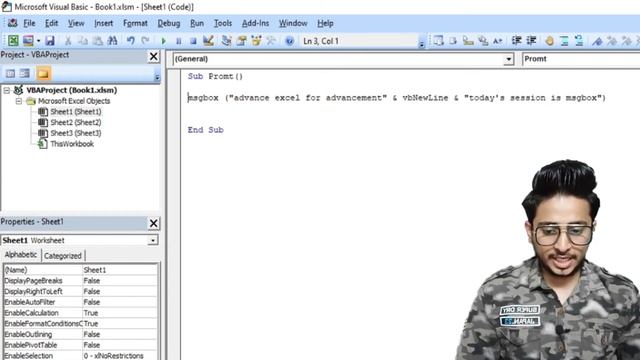The image size is (640, 360).
Task: Click the Break pause button
Action: 178,41
